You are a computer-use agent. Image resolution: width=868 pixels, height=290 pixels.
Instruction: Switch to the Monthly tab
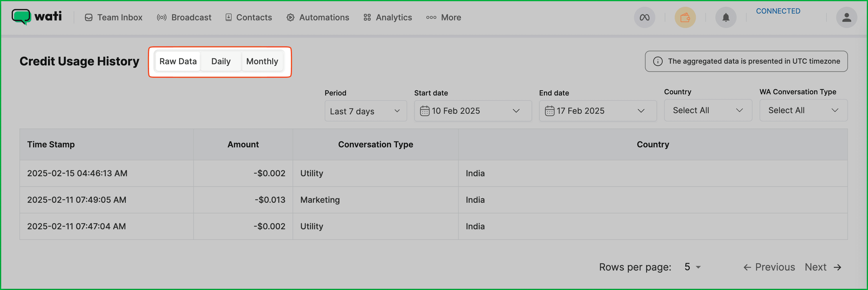point(262,61)
